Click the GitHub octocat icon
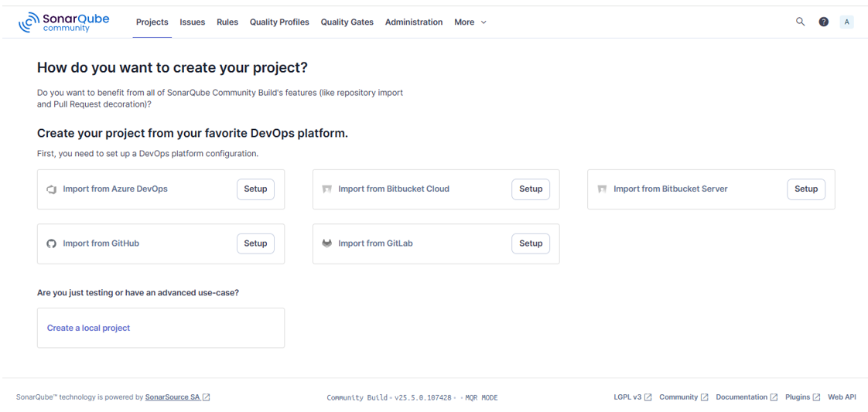Viewport: 868px width, 412px height. coord(52,243)
